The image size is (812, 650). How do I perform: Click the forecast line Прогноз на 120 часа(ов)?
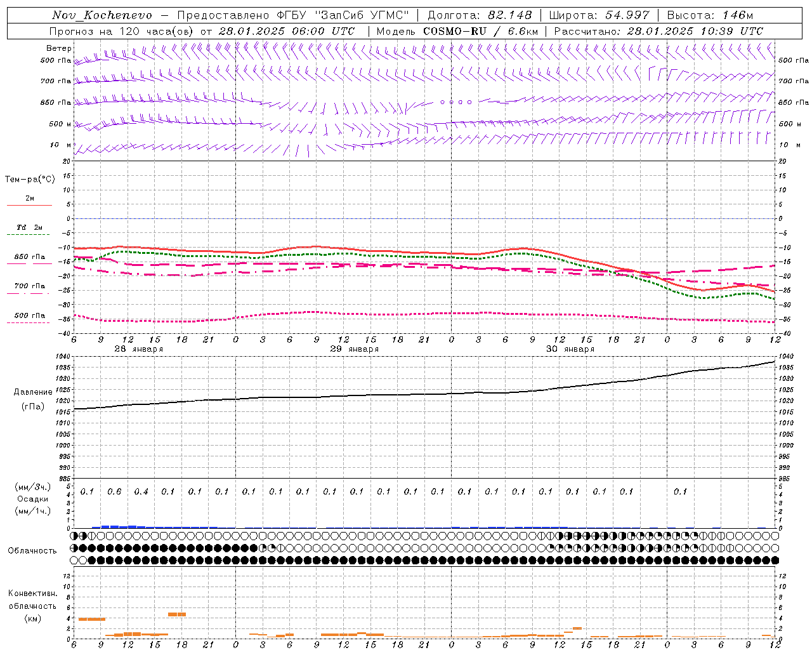(x=122, y=31)
